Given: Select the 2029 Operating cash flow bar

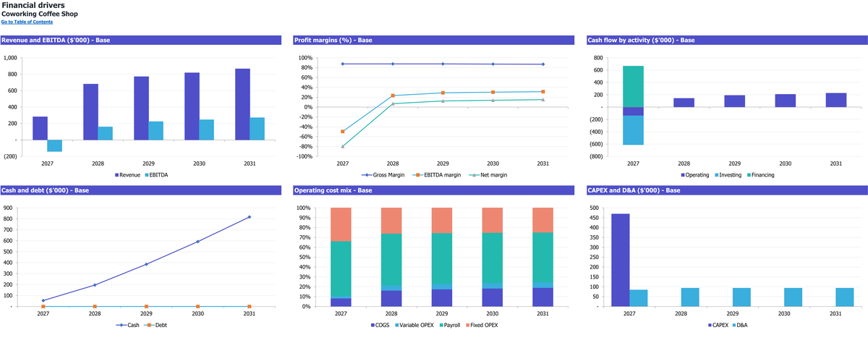Looking at the screenshot, I should pyautogui.click(x=734, y=101).
